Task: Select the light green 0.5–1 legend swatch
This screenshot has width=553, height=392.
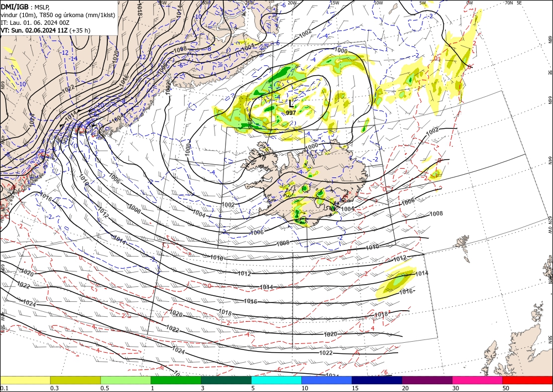Action: tap(126, 380)
